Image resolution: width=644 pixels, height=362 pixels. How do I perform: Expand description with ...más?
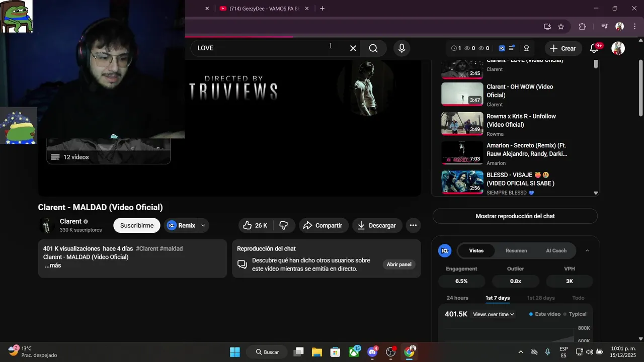tap(52, 265)
